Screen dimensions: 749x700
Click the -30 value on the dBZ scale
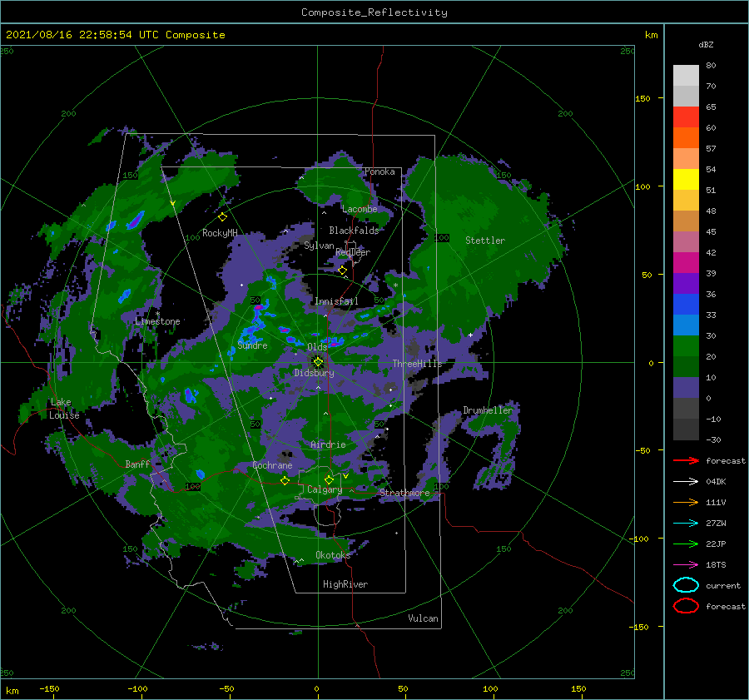coord(713,439)
